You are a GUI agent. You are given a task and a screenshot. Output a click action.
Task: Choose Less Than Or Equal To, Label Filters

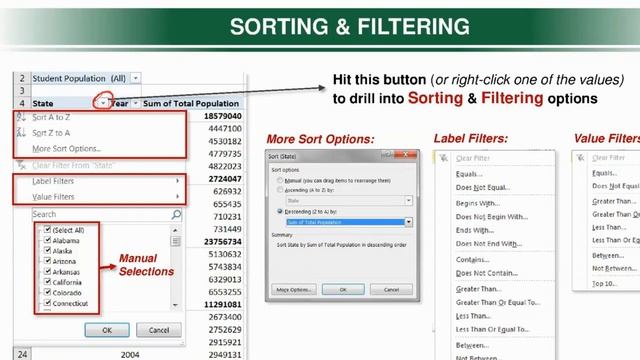pyautogui.click(x=493, y=329)
